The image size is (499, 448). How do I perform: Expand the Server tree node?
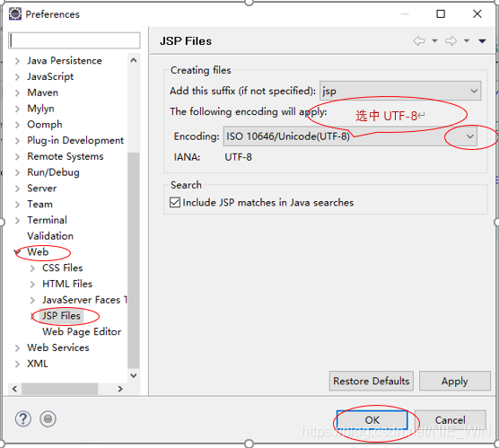[18, 189]
